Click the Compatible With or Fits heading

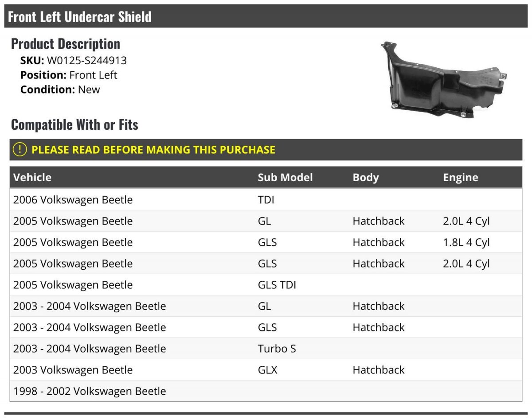pos(74,125)
